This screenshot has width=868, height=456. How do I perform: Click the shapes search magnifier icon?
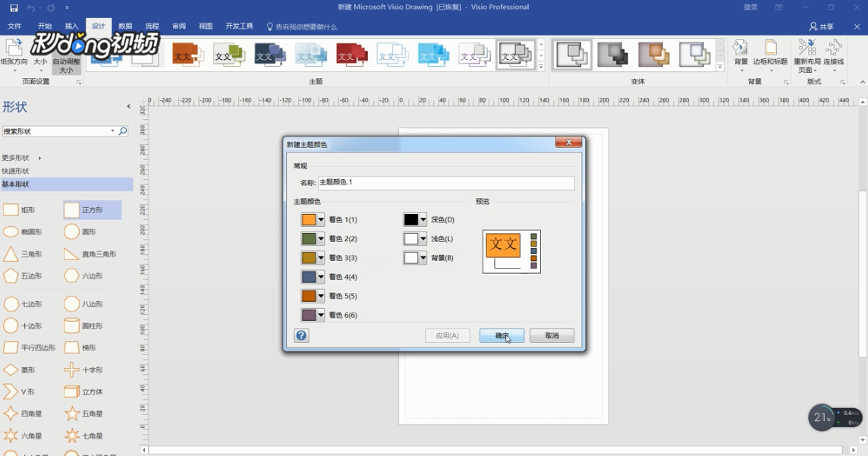pos(123,131)
